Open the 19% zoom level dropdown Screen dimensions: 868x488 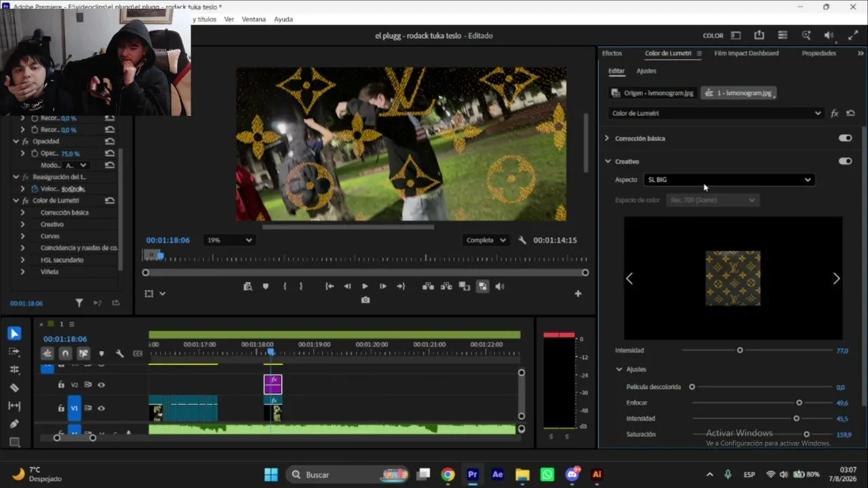229,240
